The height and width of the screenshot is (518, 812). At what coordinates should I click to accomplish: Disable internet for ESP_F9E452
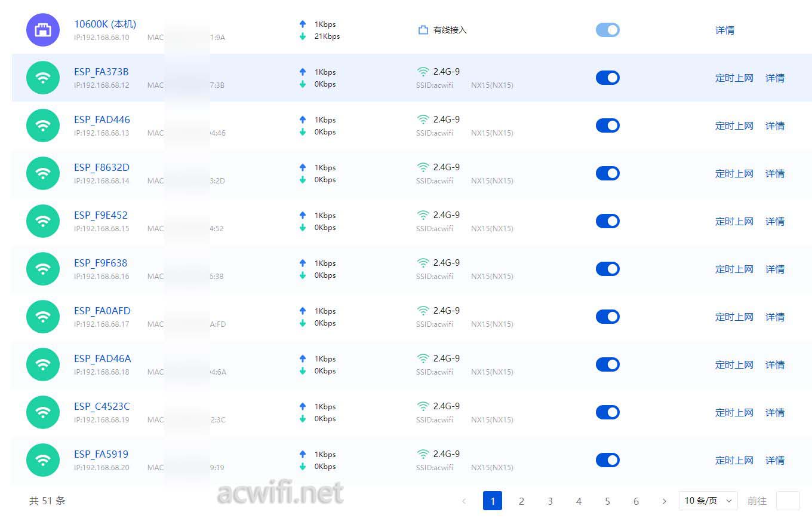coord(608,221)
